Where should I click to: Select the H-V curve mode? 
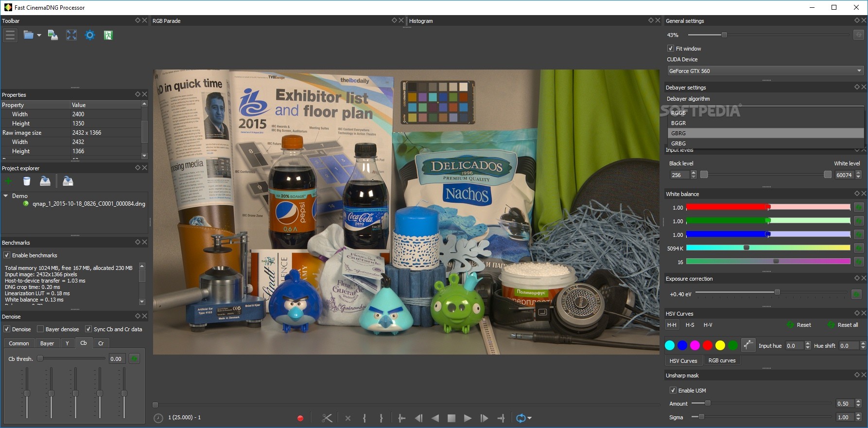[708, 325]
